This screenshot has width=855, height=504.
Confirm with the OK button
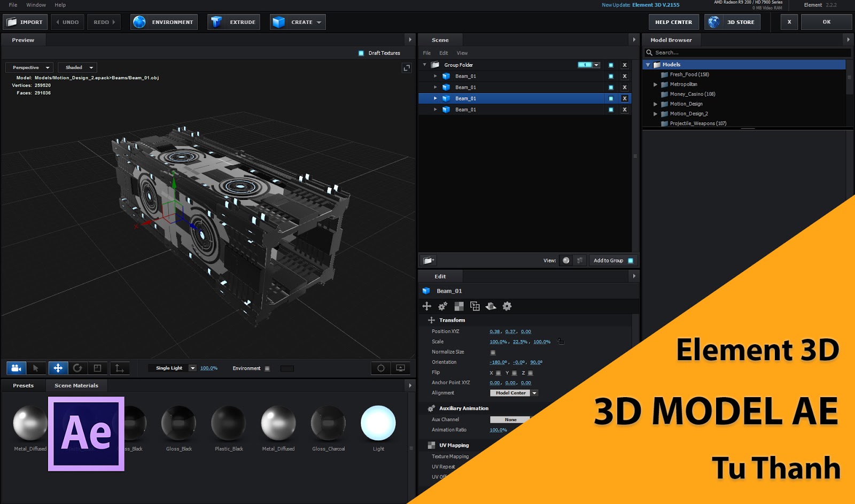click(x=827, y=22)
